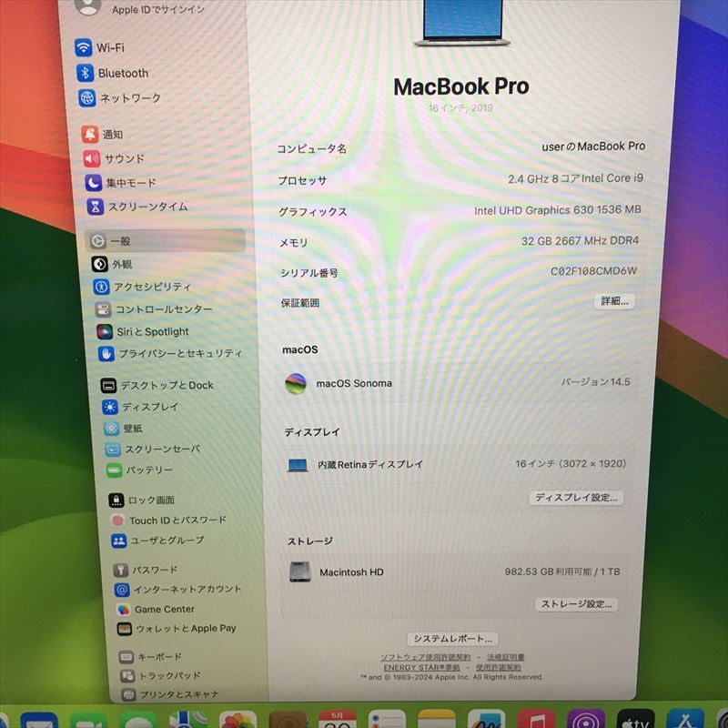Select the Game Center colorful bubbles icon

tap(124, 609)
